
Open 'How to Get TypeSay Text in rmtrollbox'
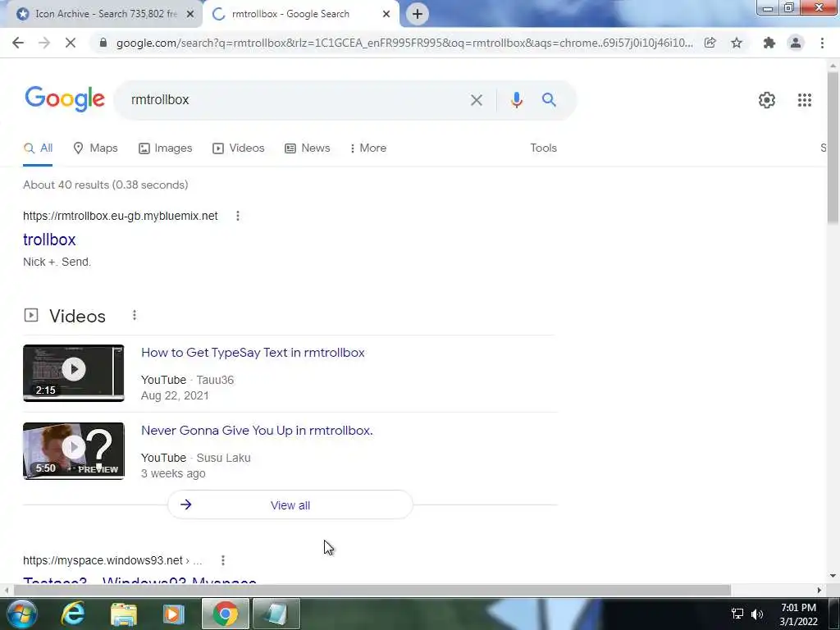(253, 353)
